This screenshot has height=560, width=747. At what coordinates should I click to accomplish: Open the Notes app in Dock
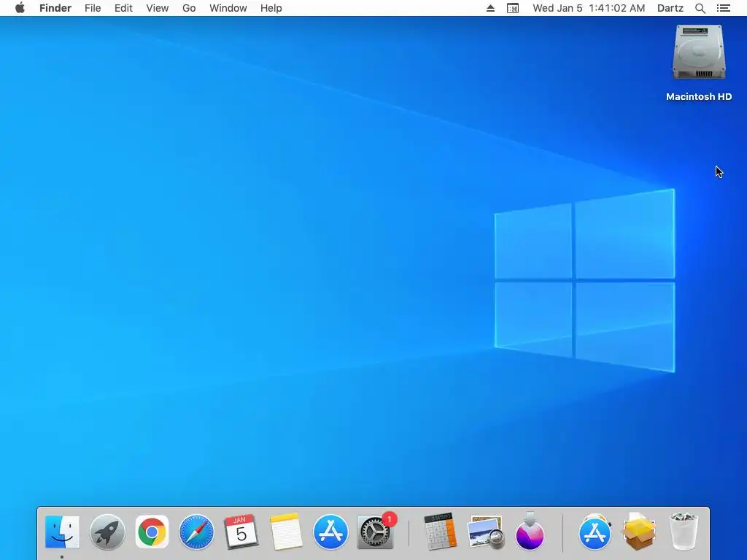286,532
